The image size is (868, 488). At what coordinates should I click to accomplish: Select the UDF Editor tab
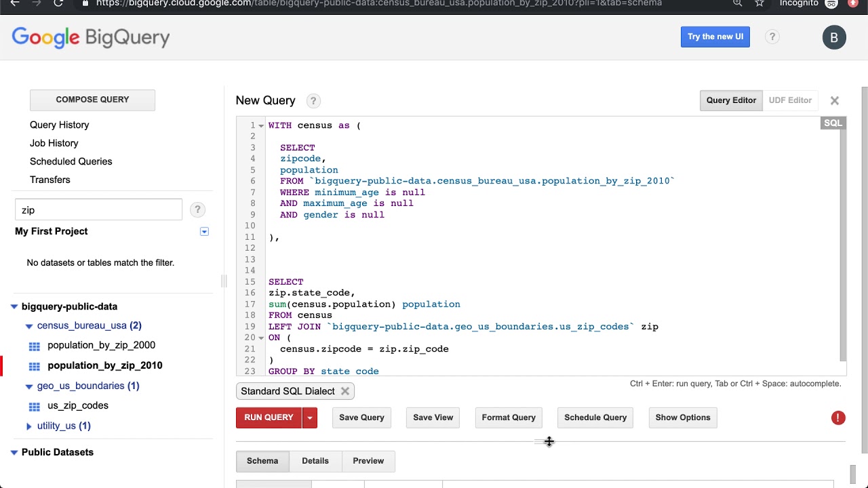click(790, 100)
